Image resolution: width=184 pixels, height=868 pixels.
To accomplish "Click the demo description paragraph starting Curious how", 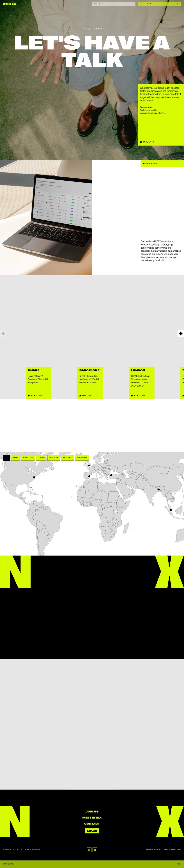I will (x=161, y=251).
